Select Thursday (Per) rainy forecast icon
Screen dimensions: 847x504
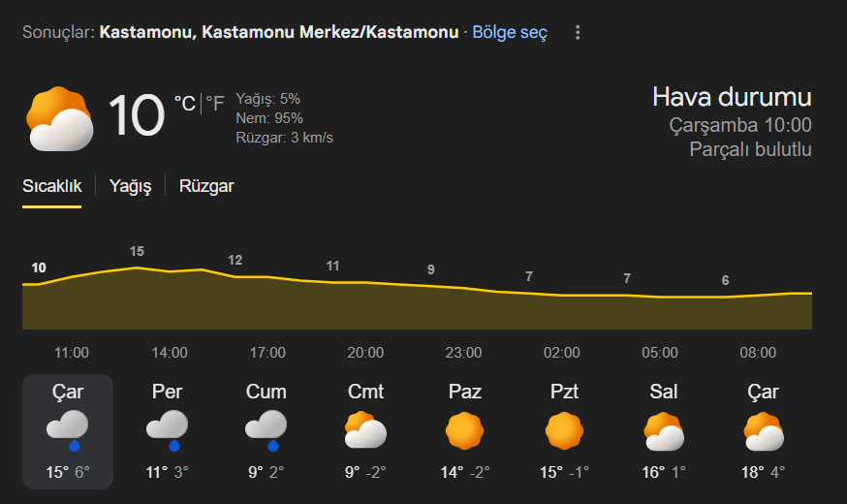(169, 430)
